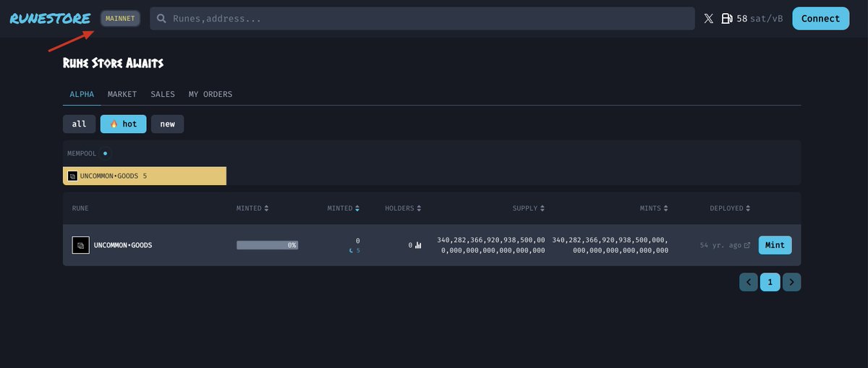This screenshot has height=368, width=868.
Task: Click the UNCOMMON•GOODS name in table row
Action: coord(123,245)
